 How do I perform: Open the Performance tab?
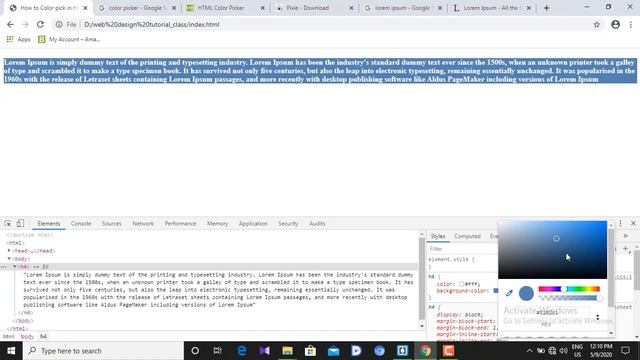point(180,223)
